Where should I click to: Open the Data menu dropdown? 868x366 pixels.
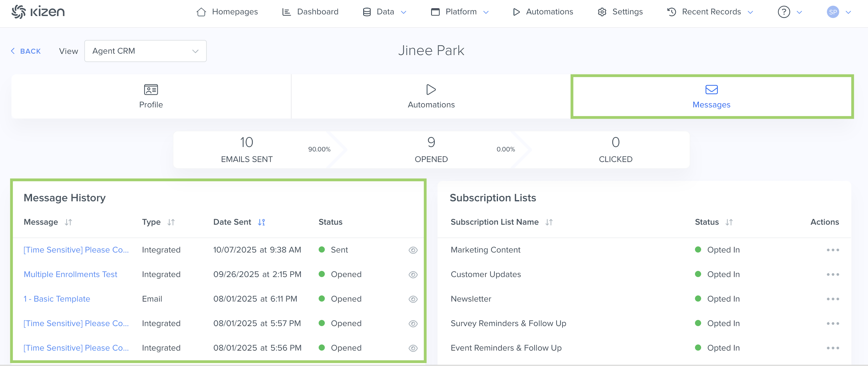tap(385, 12)
